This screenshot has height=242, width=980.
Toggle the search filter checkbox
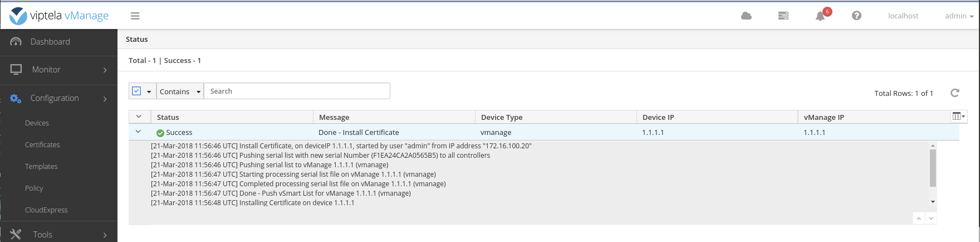coord(136,91)
